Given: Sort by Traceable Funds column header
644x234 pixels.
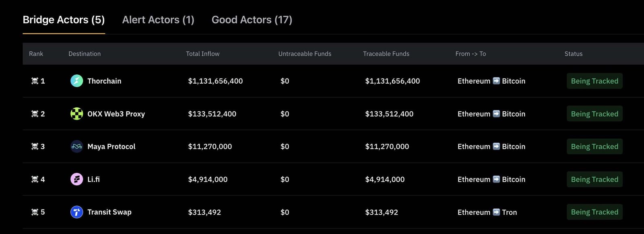Looking at the screenshot, I should tap(386, 54).
